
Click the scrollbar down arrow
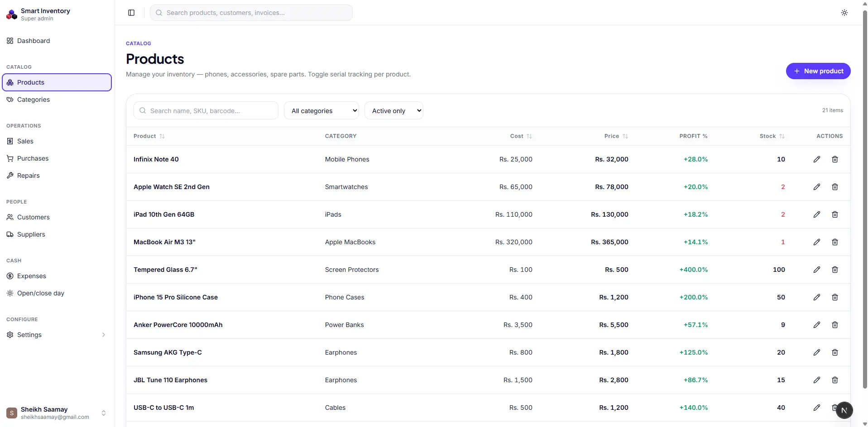click(x=865, y=424)
